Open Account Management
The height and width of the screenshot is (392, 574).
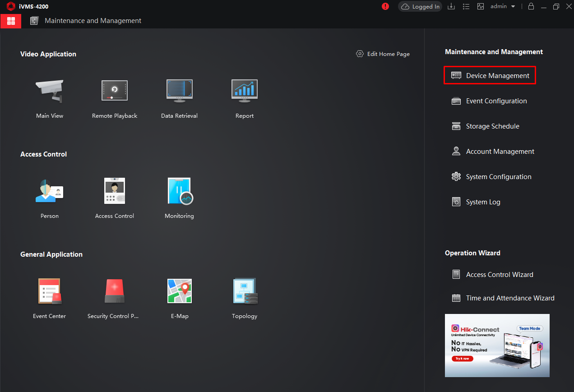click(x=493, y=152)
